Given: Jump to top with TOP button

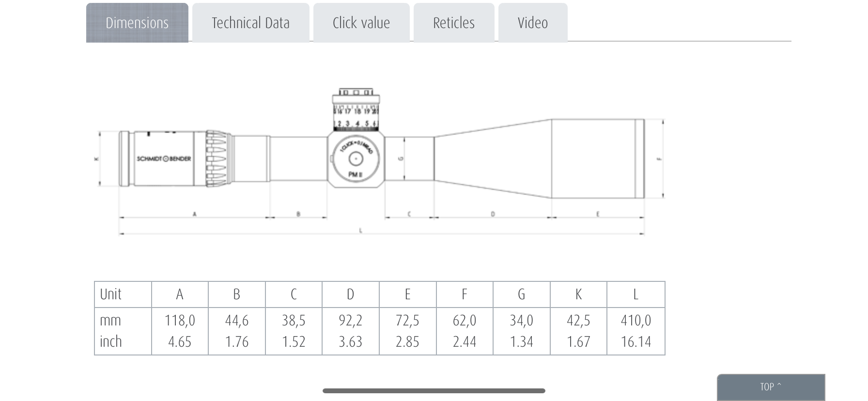Looking at the screenshot, I should 771,387.
